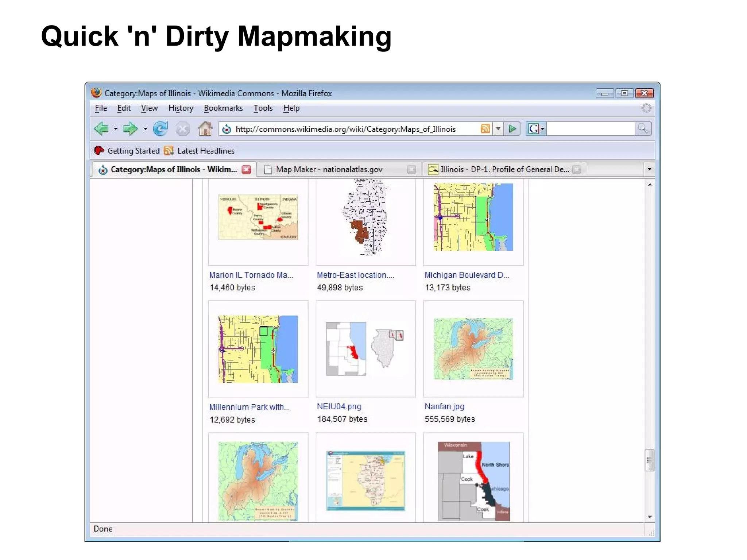
Task: Expand the address bar URL history dropdown
Action: (498, 129)
